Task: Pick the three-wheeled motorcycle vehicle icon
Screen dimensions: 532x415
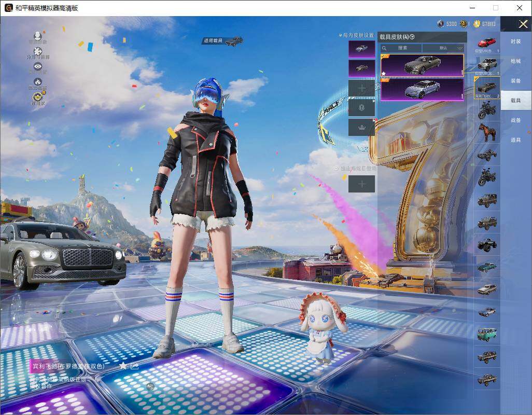Action: pos(487,177)
